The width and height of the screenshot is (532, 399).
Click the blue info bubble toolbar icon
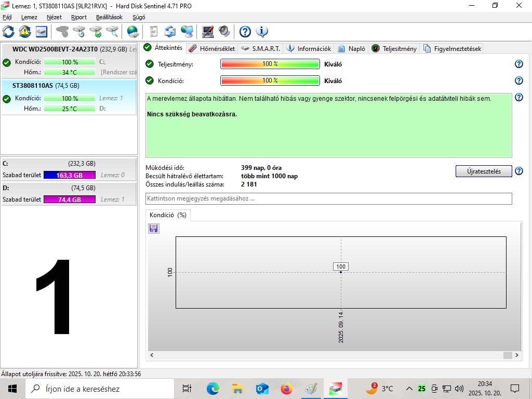[262, 32]
